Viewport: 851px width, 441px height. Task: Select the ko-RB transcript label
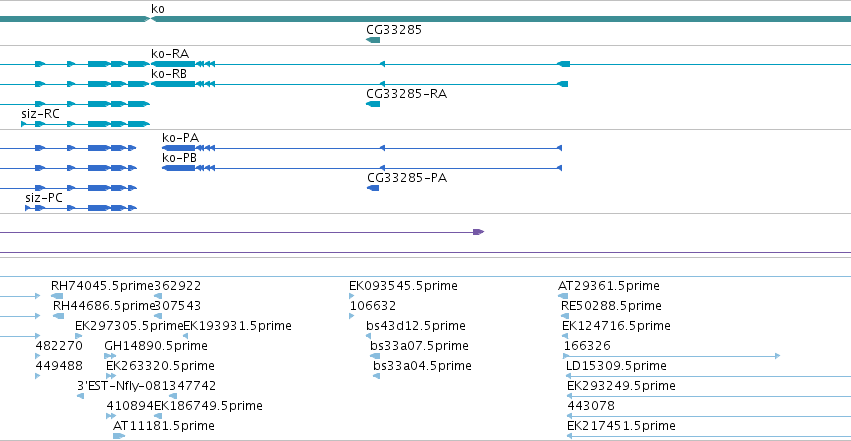[x=169, y=74]
